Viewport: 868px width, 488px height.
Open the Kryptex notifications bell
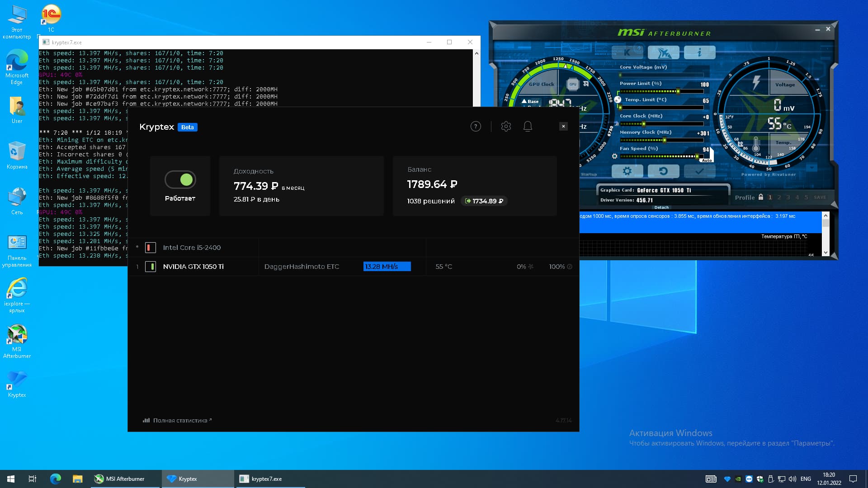pos(528,127)
